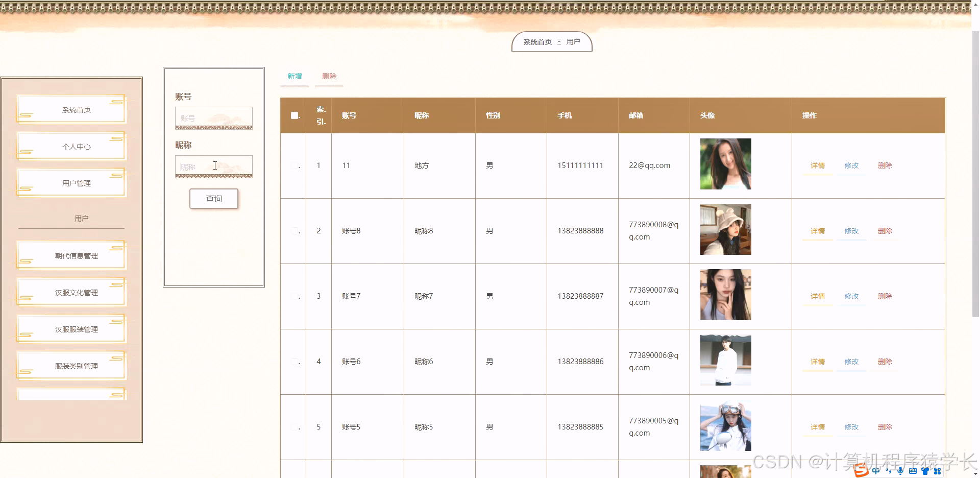980x478 pixels.
Task: Open the avatar image of 昵称7
Action: (726, 295)
